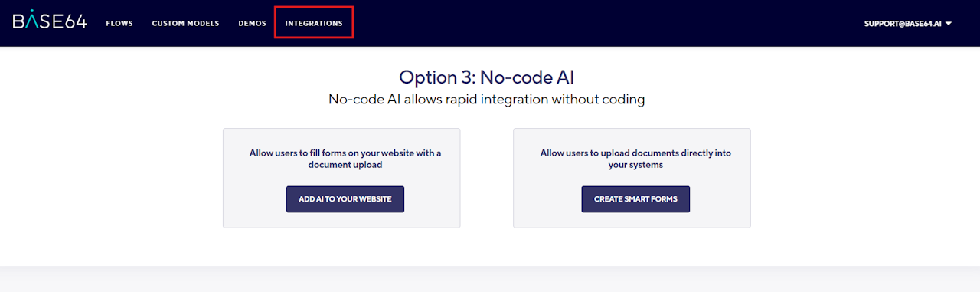
Task: Click the Option 3: No-code AI heading
Action: point(487,77)
